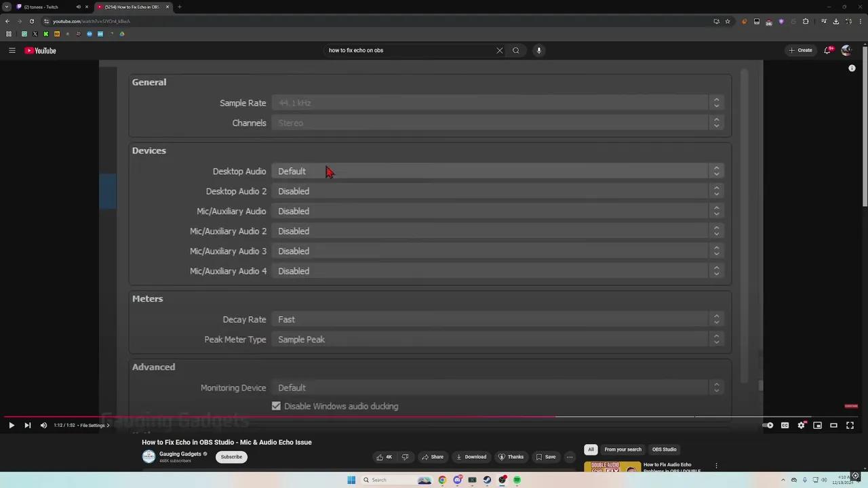Dislike the video with thumbs down
Image resolution: width=868 pixels, height=488 pixels.
(x=405, y=457)
